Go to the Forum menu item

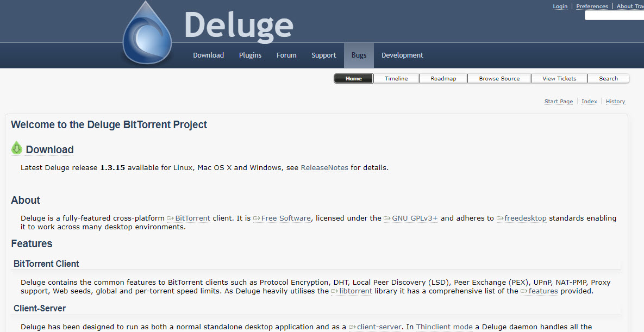point(286,55)
